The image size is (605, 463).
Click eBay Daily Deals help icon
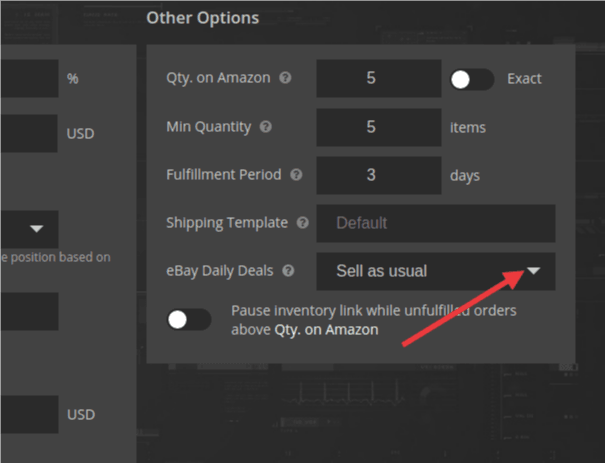288,270
